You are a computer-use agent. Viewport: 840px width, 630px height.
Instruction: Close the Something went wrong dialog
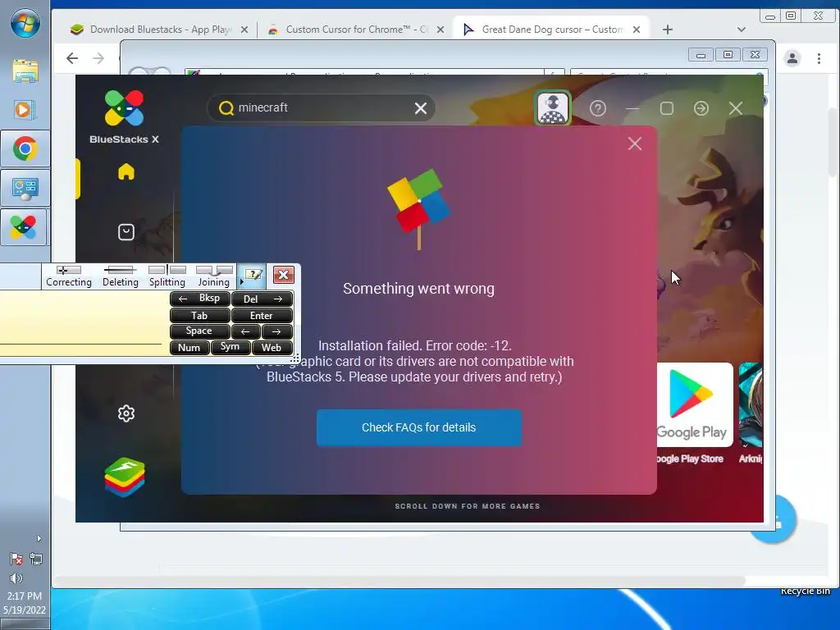point(635,144)
